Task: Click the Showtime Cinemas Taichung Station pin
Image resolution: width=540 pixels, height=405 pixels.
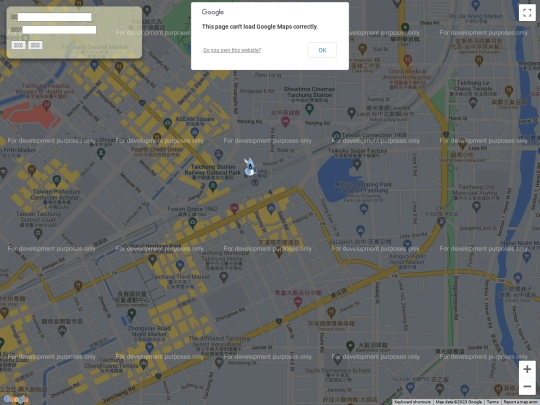Action: [309, 109]
